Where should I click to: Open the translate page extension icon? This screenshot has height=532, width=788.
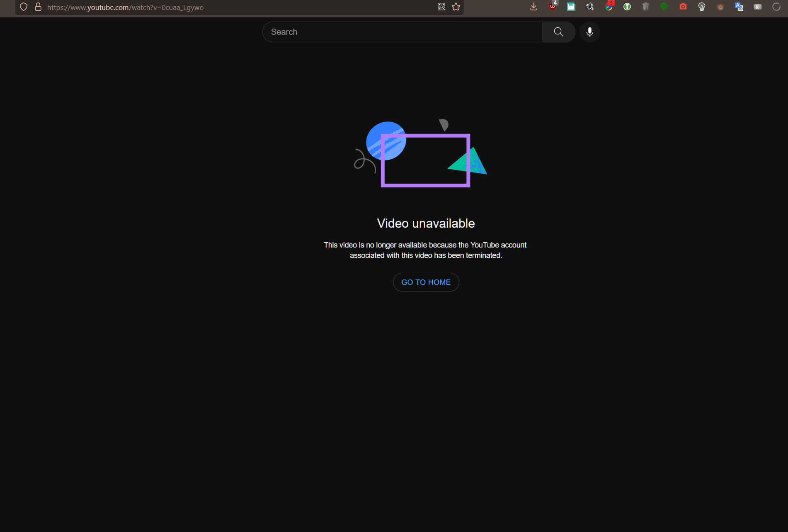739,7
